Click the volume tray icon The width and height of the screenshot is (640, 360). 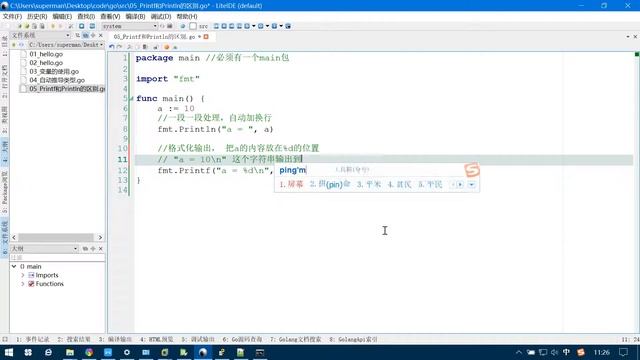554,352
